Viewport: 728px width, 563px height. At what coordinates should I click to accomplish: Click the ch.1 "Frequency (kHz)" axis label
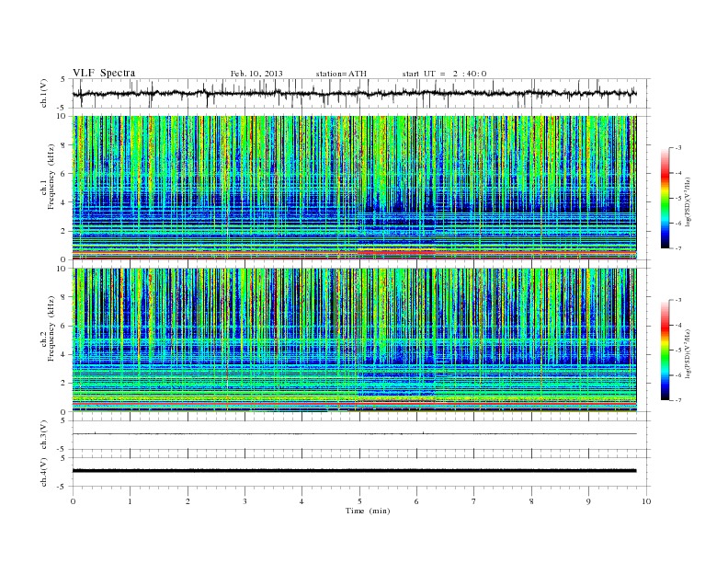51,177
